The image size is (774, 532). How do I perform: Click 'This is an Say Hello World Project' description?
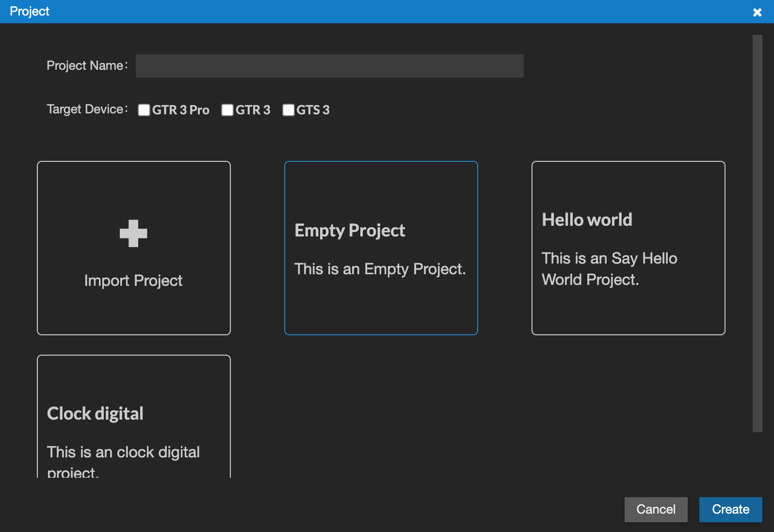[x=610, y=269]
